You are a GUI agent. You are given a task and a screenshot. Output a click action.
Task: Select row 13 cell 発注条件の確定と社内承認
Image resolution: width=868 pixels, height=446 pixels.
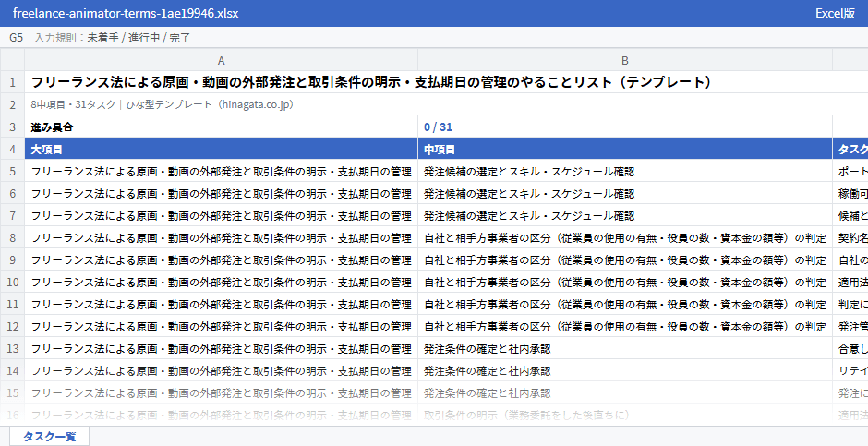coord(625,349)
